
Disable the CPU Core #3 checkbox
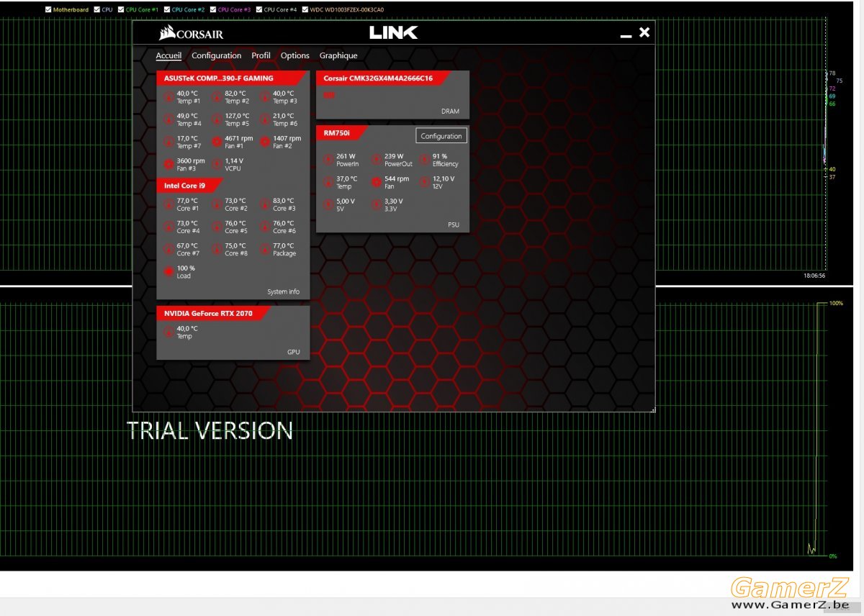pyautogui.click(x=213, y=10)
